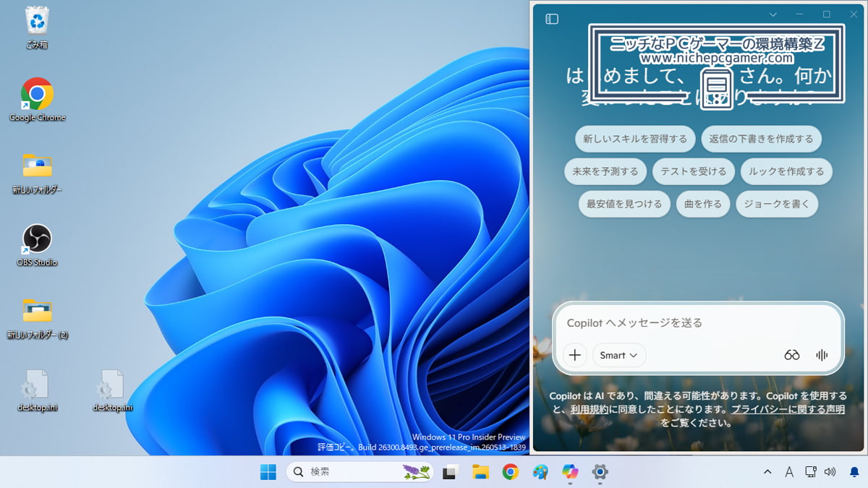Open the Smart mode dropdown
This screenshot has width=868, height=488.
click(619, 355)
